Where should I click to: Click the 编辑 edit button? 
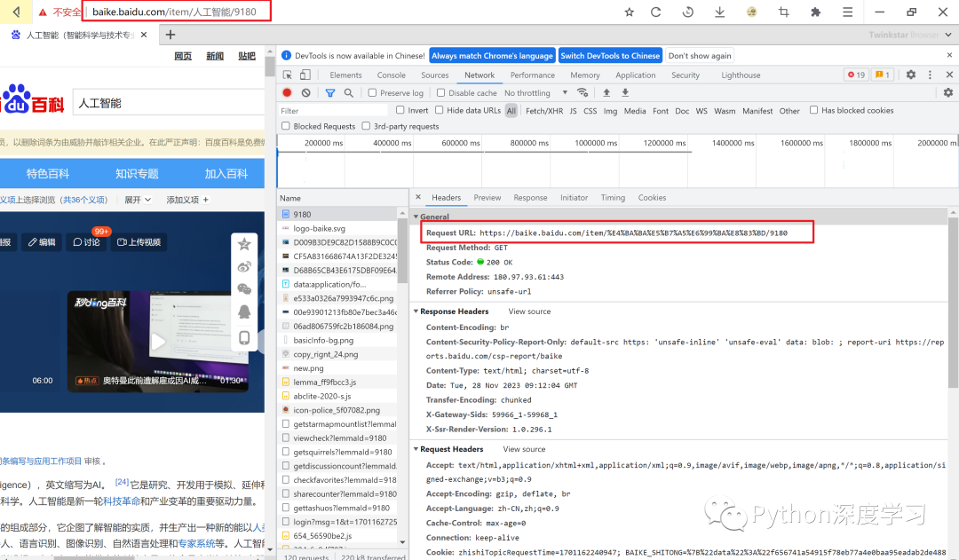click(x=43, y=242)
